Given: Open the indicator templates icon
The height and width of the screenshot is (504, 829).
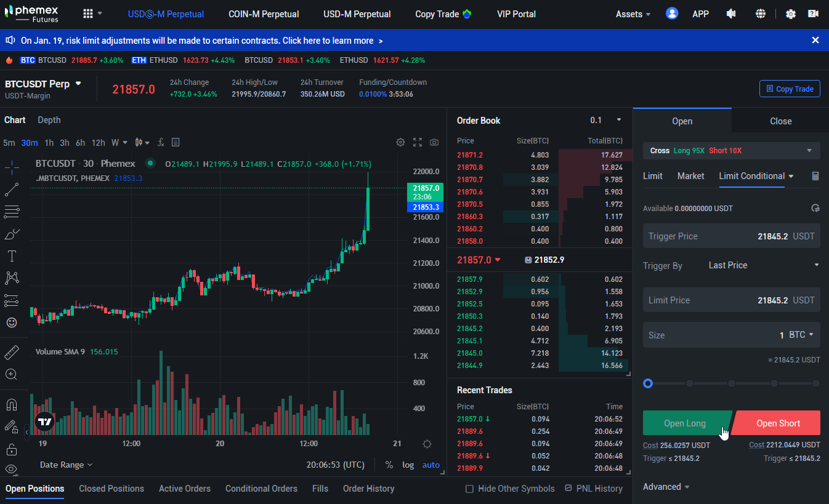Looking at the screenshot, I should (176, 142).
